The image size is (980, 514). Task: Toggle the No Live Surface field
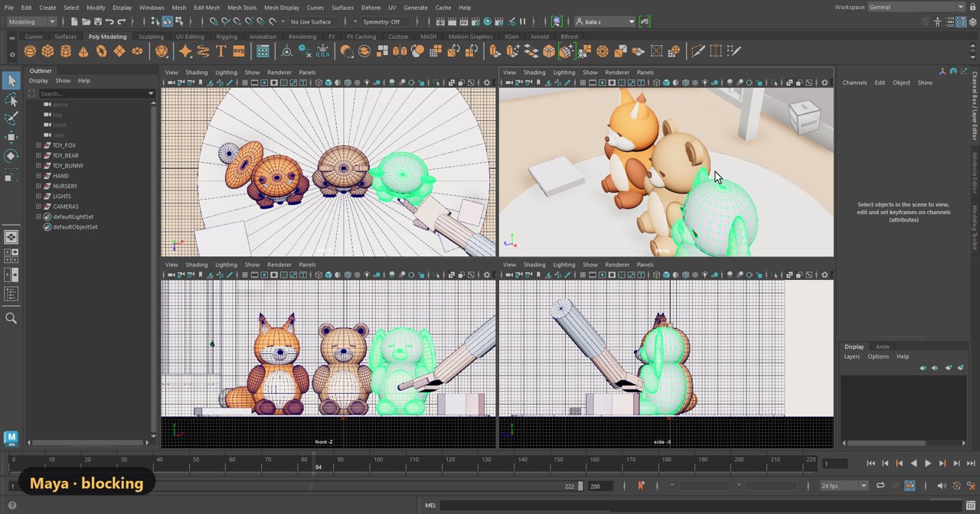point(315,21)
